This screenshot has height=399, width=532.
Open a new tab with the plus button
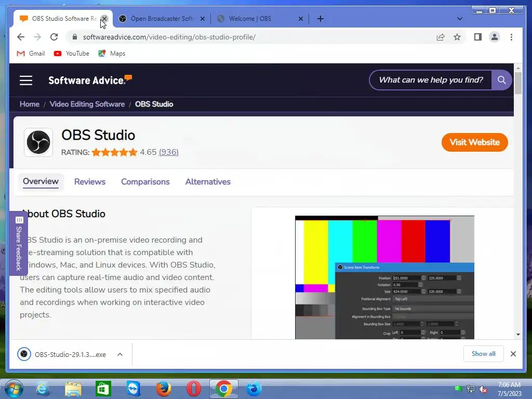coord(320,19)
